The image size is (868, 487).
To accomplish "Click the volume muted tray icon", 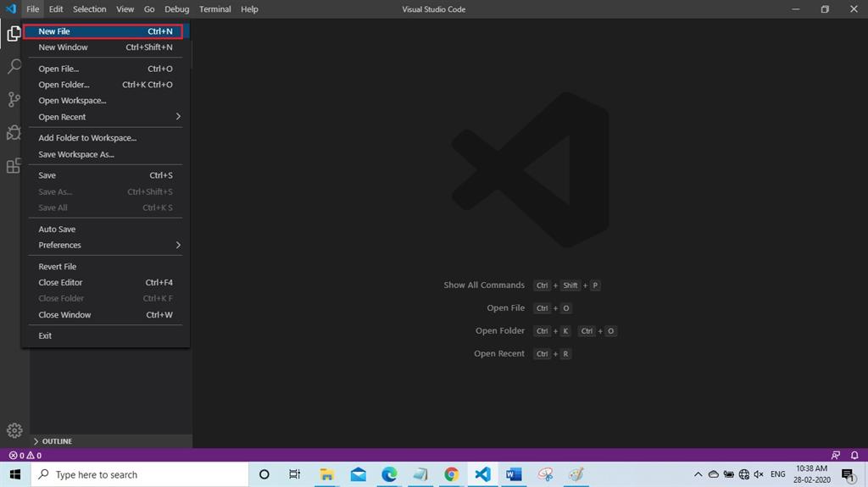I will pyautogui.click(x=759, y=474).
